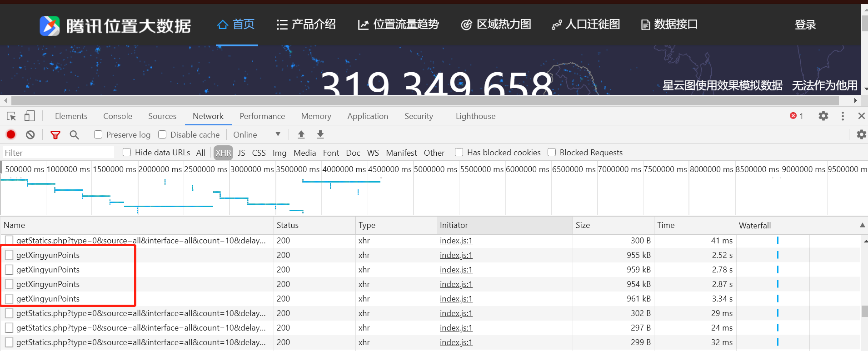Screen dimensions: 868x351
Task: Open the 产品介绍 navigation item
Action: tap(306, 25)
